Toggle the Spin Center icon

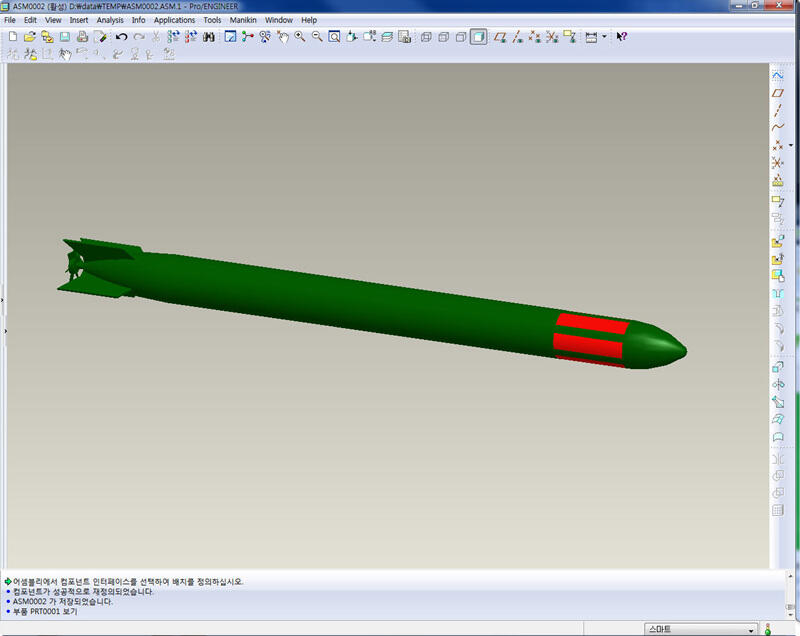click(x=247, y=37)
